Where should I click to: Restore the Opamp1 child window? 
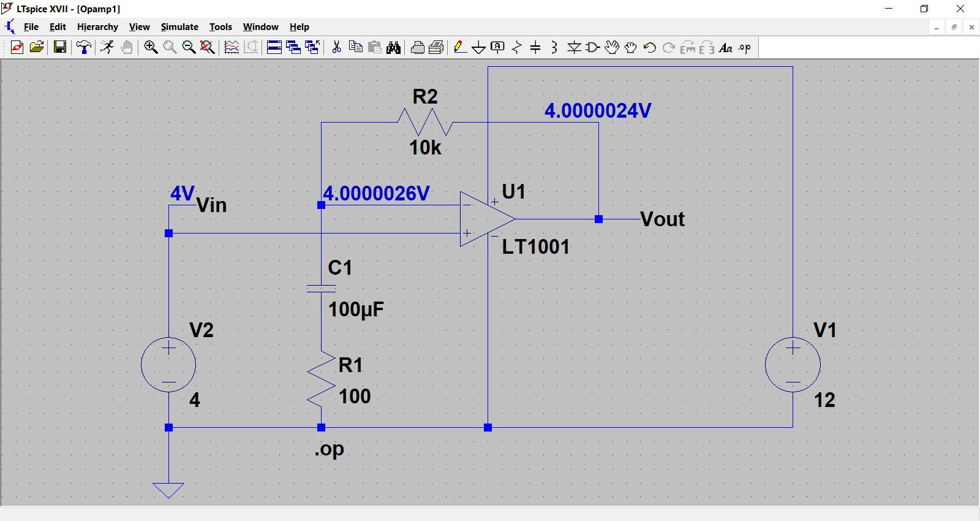coord(954,27)
